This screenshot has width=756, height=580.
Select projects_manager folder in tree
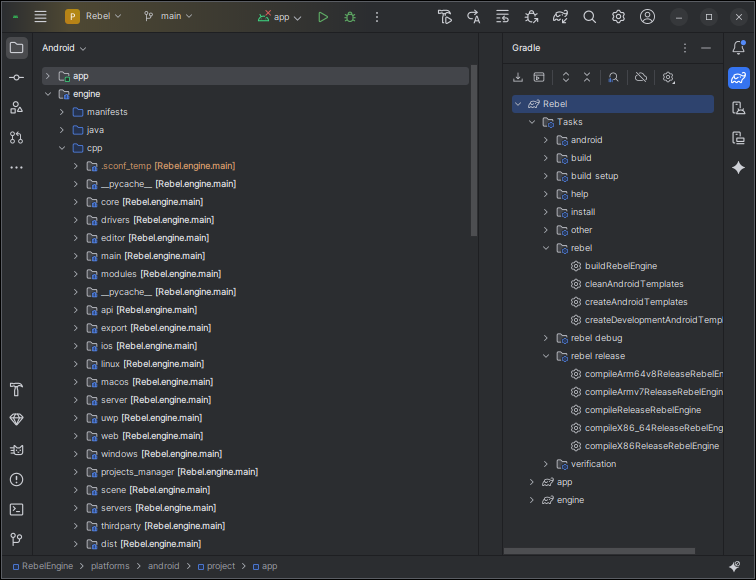179,472
